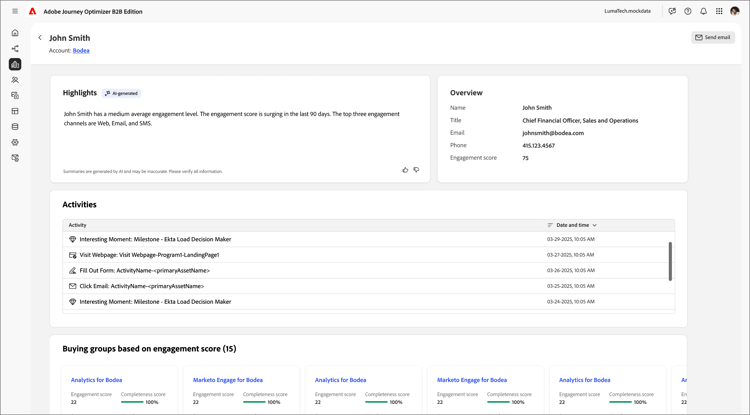Open the first Marketo Engage for Bodea group

[x=228, y=380]
